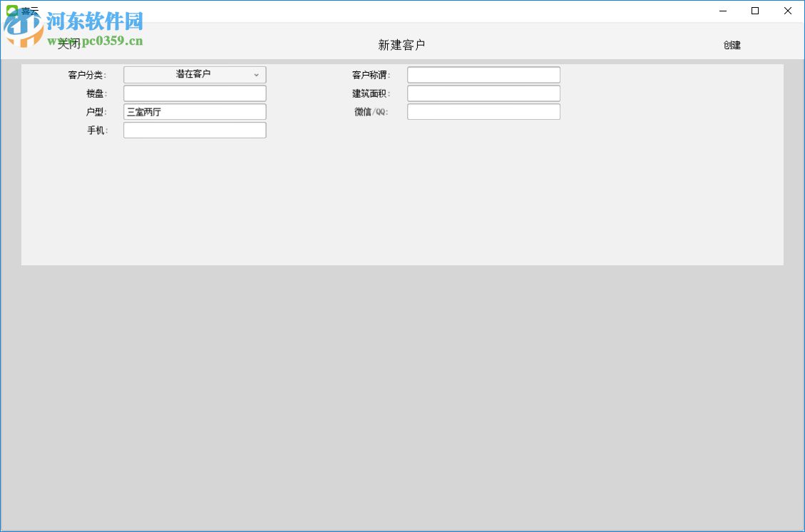Minimize the 喜云 window
This screenshot has width=805, height=532.
click(722, 11)
